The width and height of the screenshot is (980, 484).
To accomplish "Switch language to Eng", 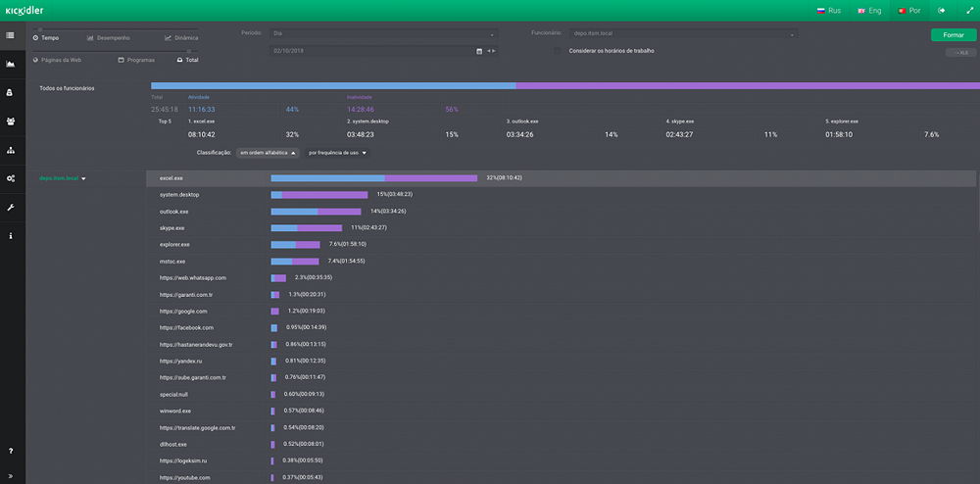I will [869, 11].
